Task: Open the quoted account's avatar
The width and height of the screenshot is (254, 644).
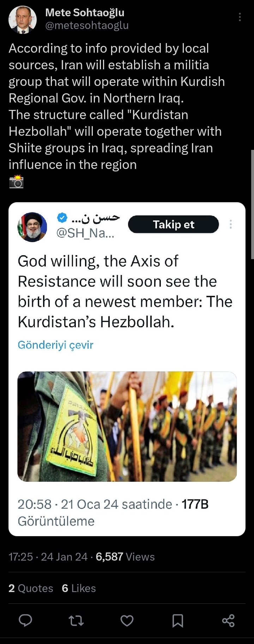Action: (x=32, y=227)
